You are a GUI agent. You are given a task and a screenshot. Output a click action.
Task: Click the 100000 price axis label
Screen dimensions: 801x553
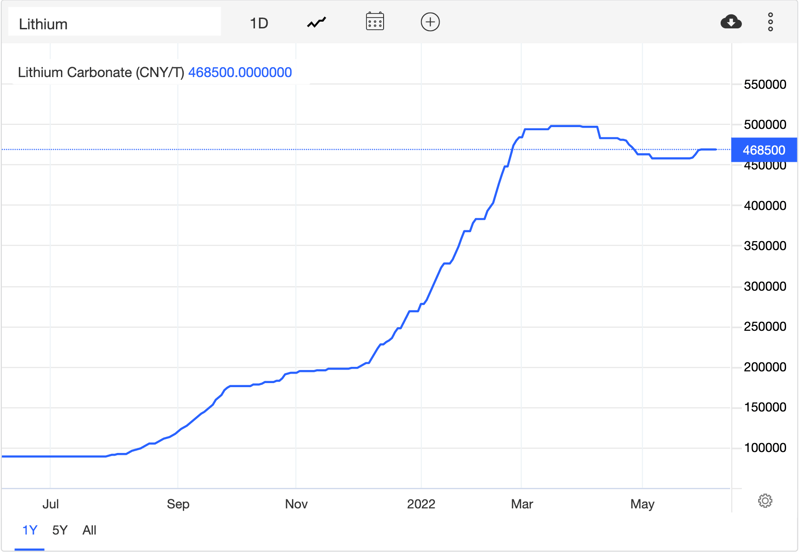(763, 448)
